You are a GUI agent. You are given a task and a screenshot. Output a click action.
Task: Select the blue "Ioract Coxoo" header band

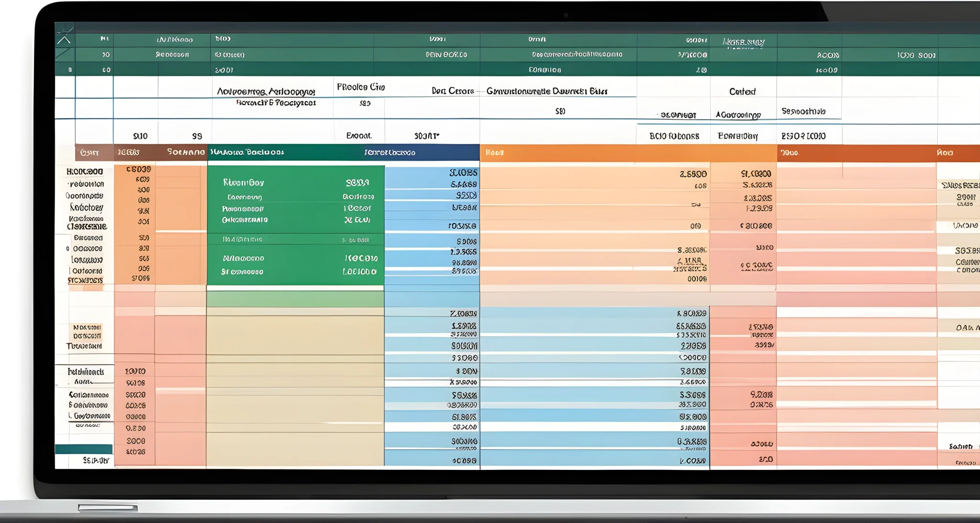tap(390, 152)
